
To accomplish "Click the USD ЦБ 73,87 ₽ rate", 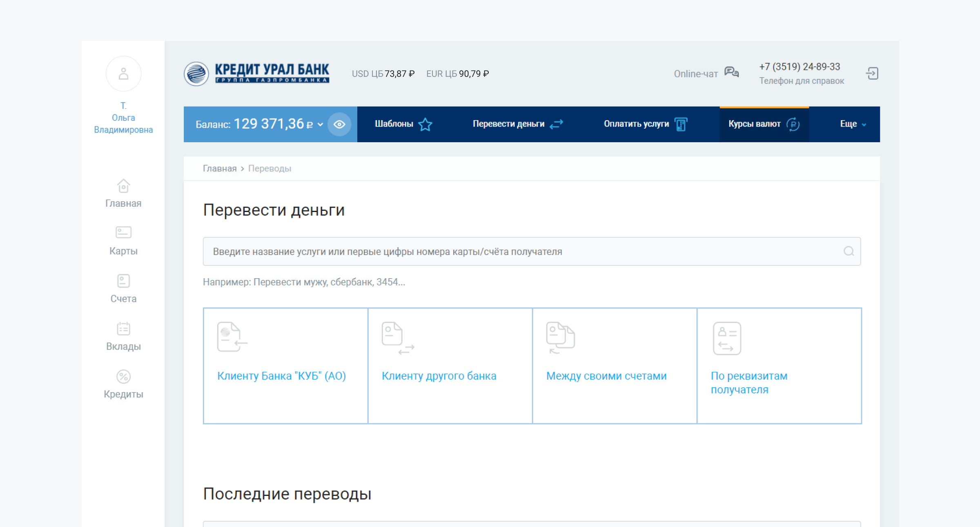I will click(x=383, y=74).
